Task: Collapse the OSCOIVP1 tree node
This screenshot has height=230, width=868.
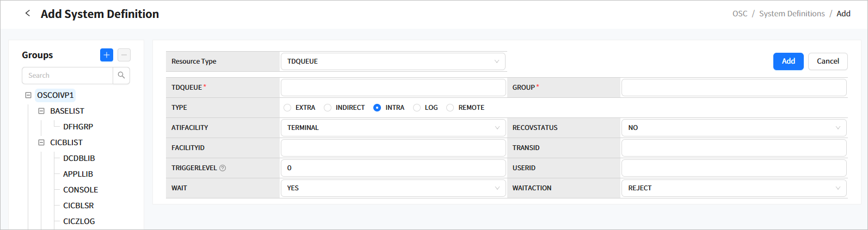Action: (x=28, y=95)
